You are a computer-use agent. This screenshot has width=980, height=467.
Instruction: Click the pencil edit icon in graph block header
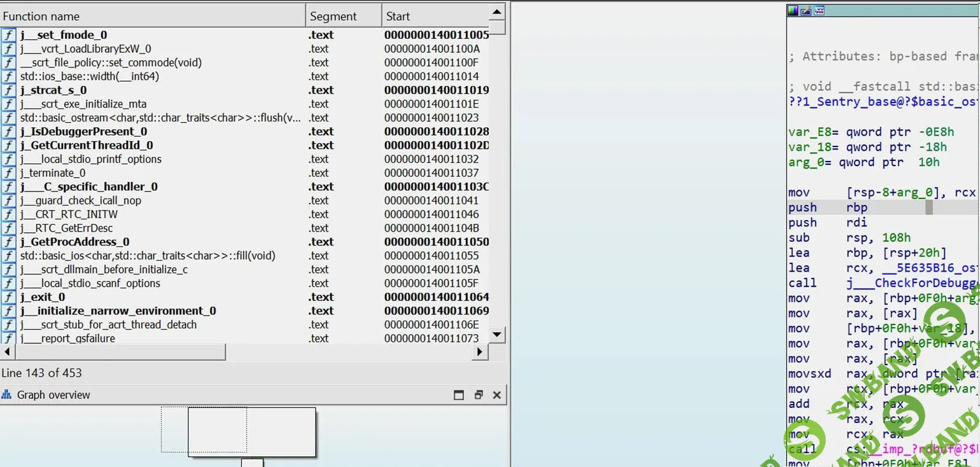806,10
